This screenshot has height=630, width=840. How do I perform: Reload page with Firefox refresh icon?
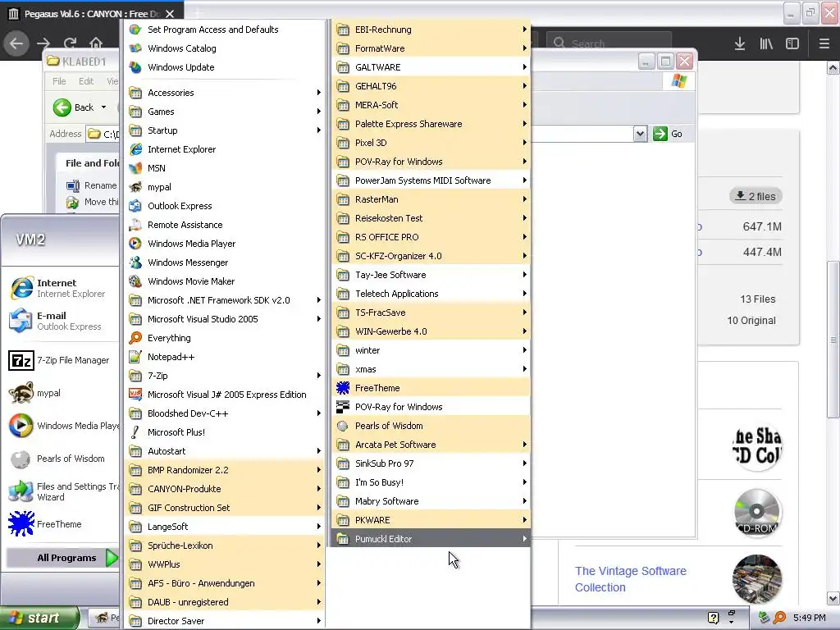pyautogui.click(x=70, y=43)
